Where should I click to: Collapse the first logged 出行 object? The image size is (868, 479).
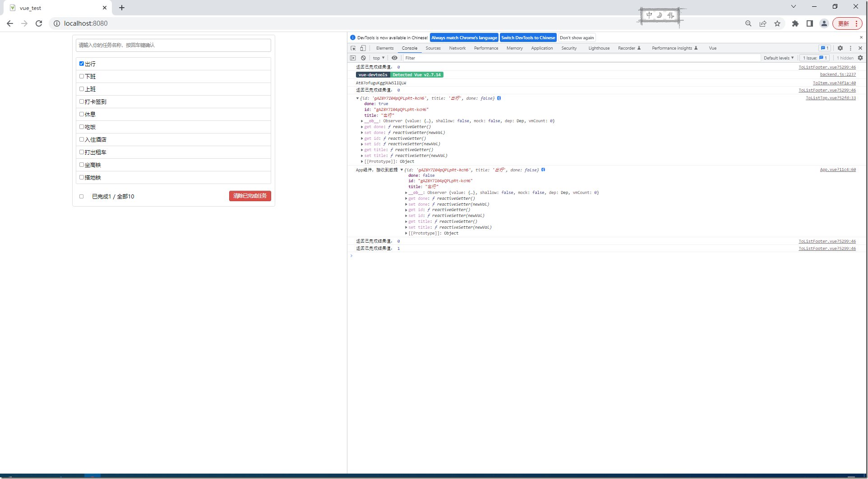(357, 98)
